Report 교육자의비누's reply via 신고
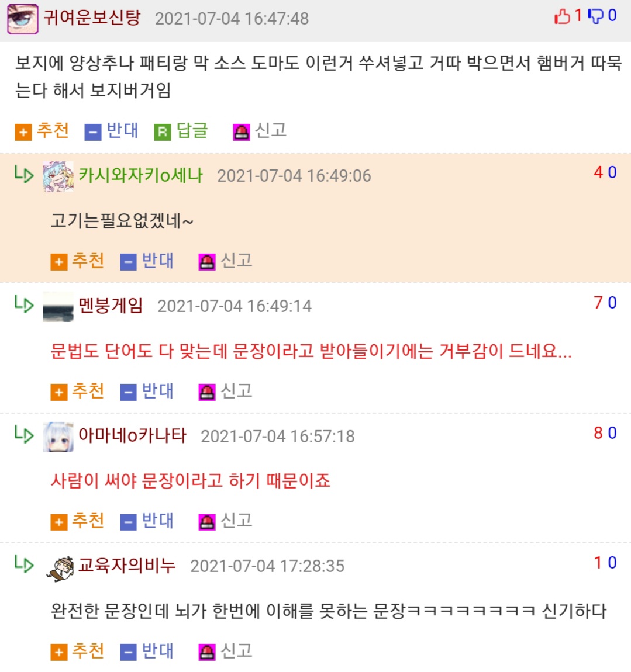The width and height of the screenshot is (631, 672). [x=225, y=652]
